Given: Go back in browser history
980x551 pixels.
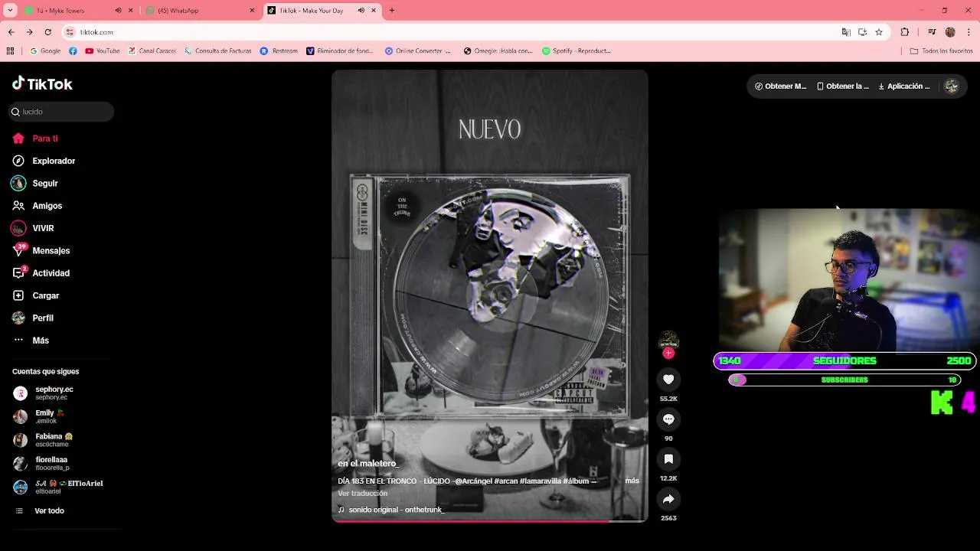Looking at the screenshot, I should (11, 32).
